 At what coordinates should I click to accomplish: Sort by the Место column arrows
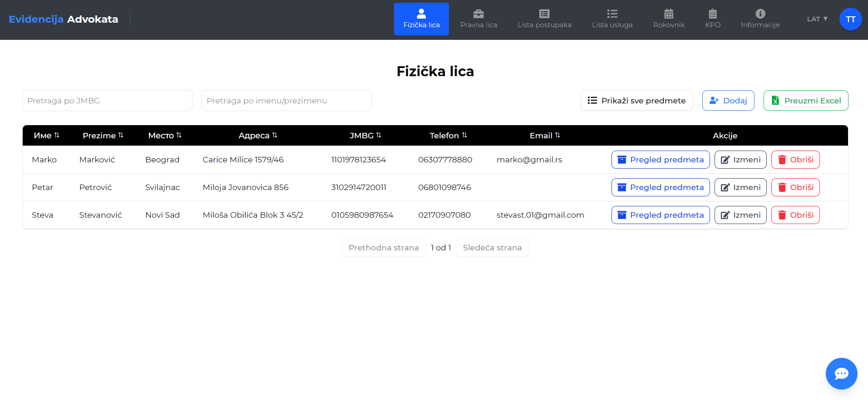[x=179, y=135]
